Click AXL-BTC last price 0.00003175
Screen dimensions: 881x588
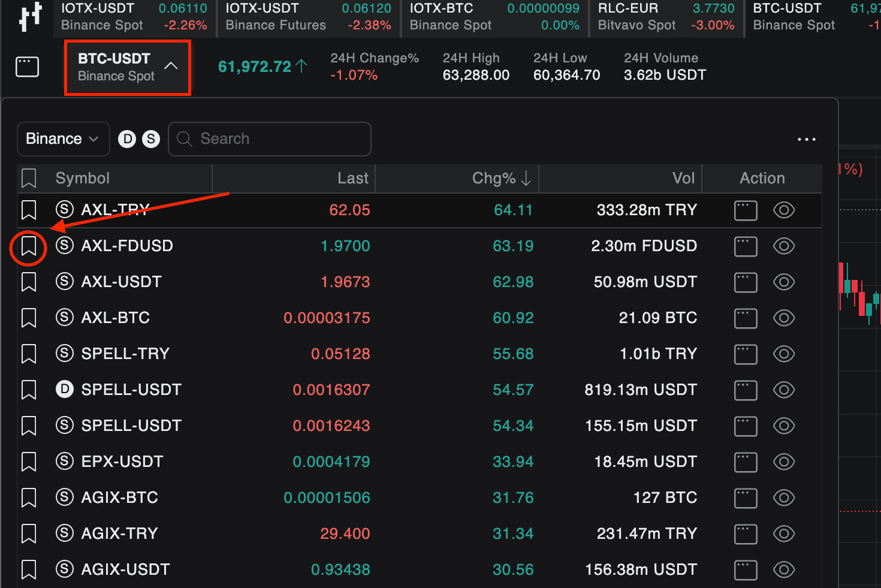[x=327, y=318]
